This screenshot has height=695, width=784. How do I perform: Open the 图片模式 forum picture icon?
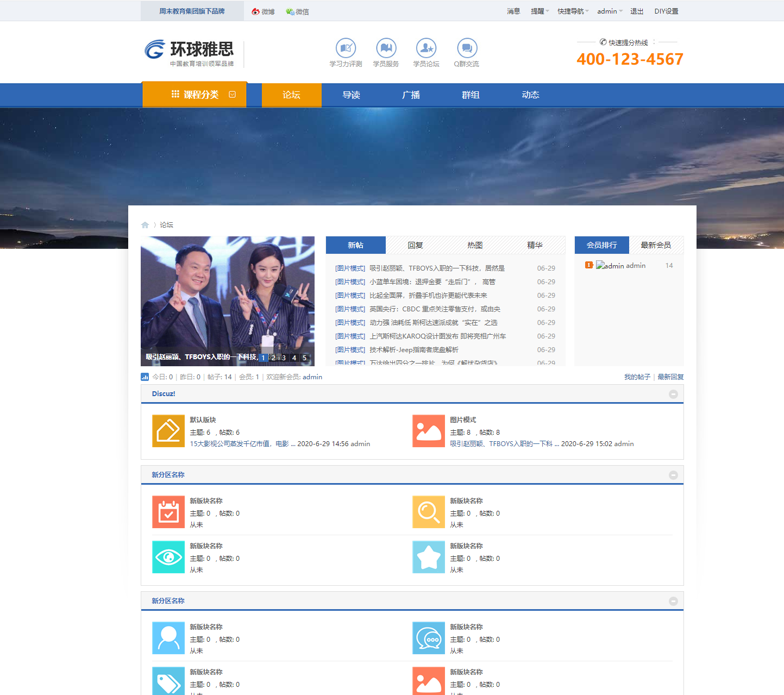(429, 431)
